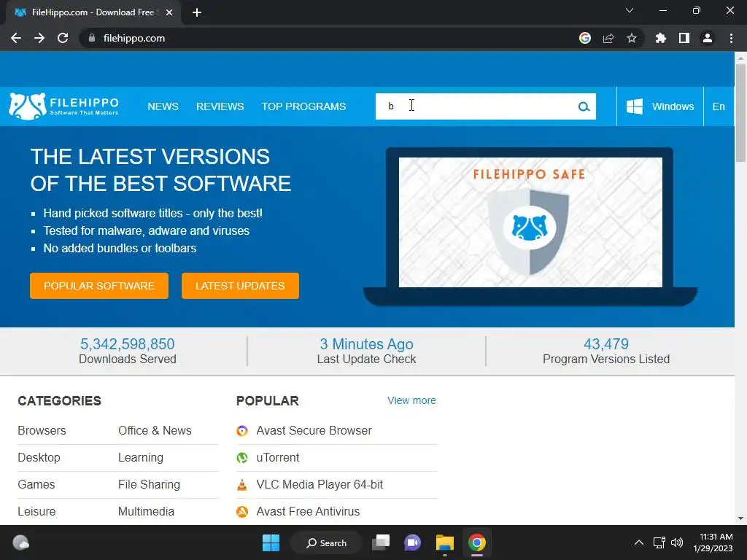Open the Chat app in taskbar
The height and width of the screenshot is (560, 747).
[x=413, y=542]
